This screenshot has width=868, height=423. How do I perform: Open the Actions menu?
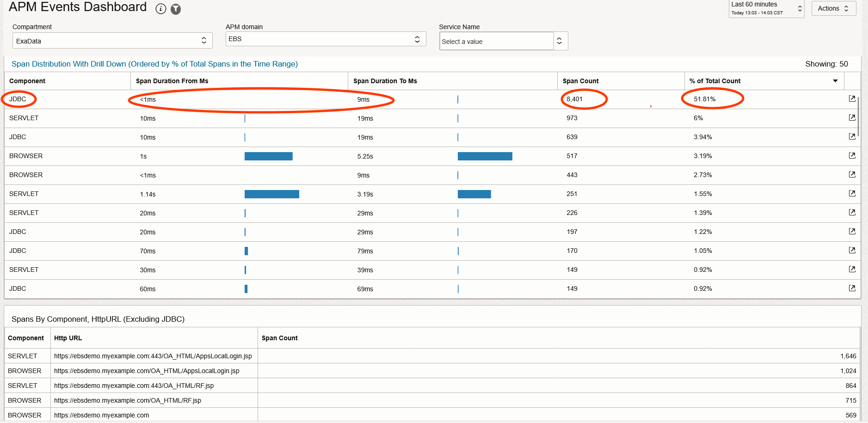pyautogui.click(x=833, y=8)
